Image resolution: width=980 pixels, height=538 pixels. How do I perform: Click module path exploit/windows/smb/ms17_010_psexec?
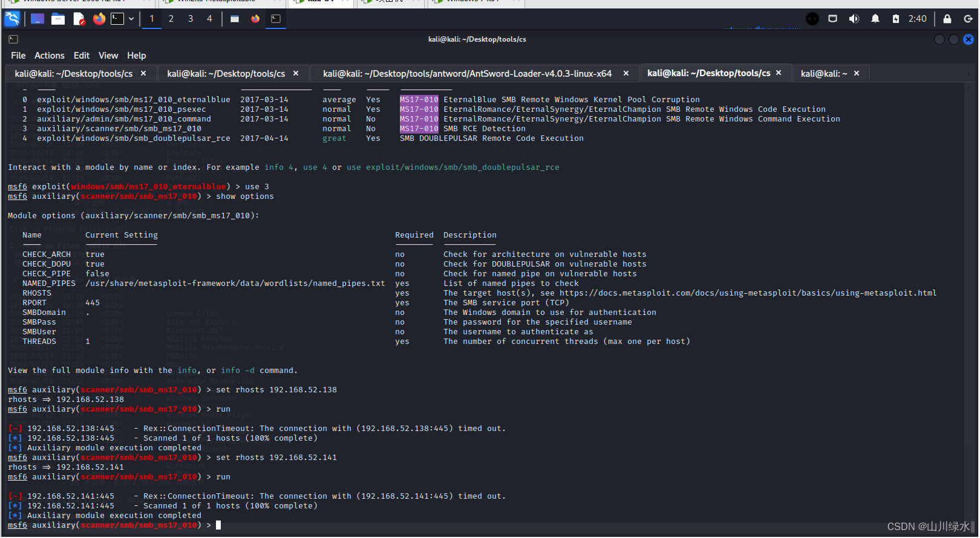[x=122, y=109]
